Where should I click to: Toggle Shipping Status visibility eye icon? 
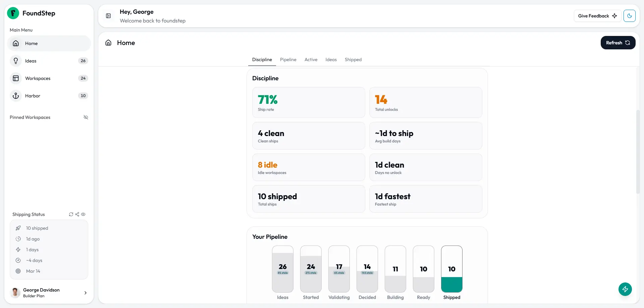click(x=83, y=214)
